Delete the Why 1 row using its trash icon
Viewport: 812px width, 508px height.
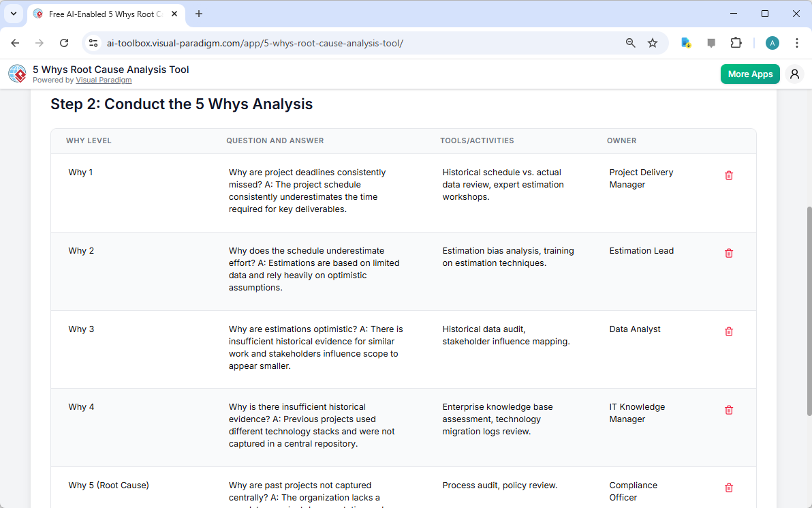point(728,175)
